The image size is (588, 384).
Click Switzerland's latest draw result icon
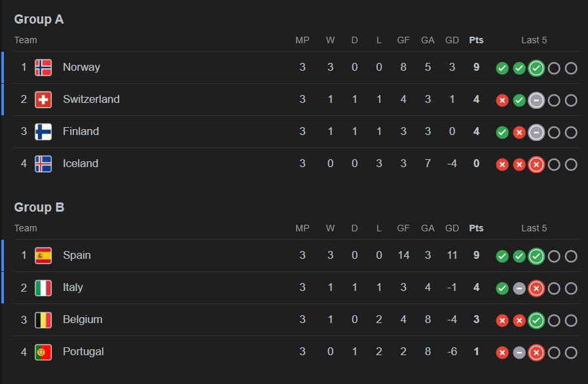coord(536,100)
